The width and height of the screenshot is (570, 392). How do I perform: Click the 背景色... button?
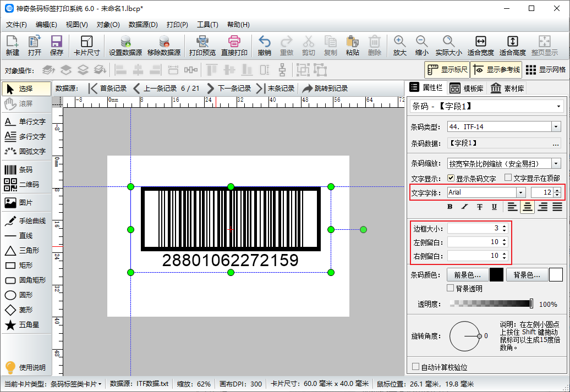pyautogui.click(x=527, y=275)
